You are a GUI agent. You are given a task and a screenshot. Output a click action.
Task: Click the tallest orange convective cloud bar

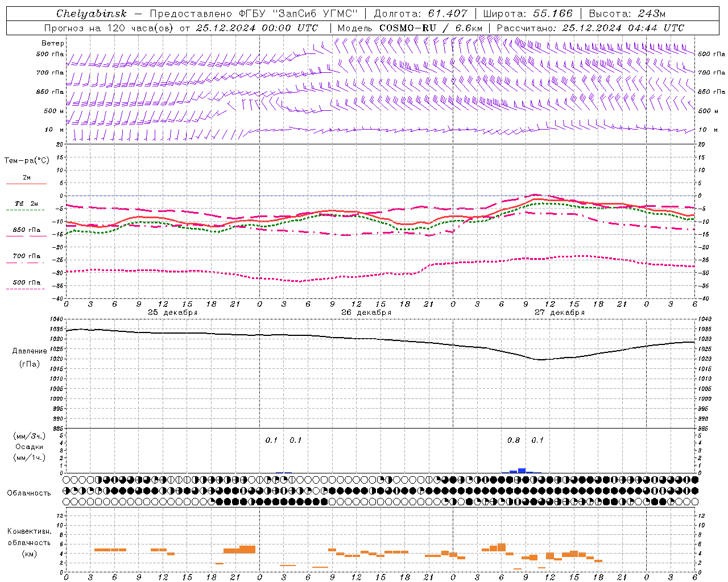point(502,548)
